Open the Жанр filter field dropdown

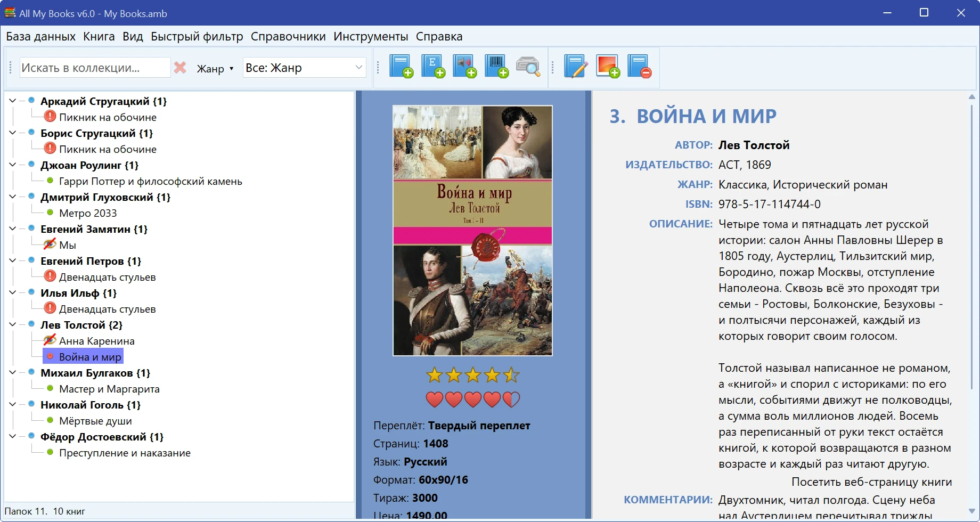pyautogui.click(x=215, y=69)
